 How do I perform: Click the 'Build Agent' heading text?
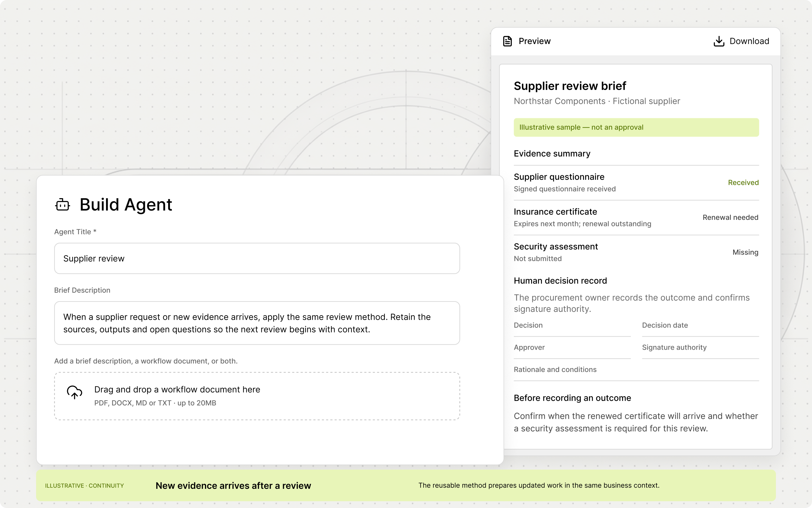(126, 204)
